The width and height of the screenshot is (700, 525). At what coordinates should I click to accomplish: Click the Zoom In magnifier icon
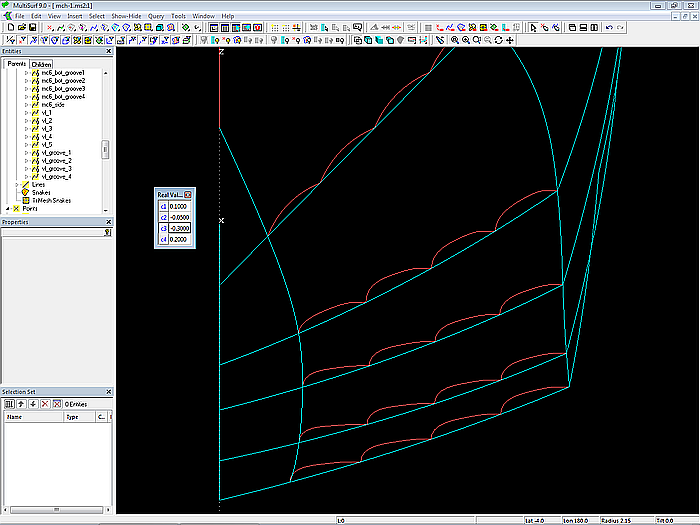click(454, 40)
